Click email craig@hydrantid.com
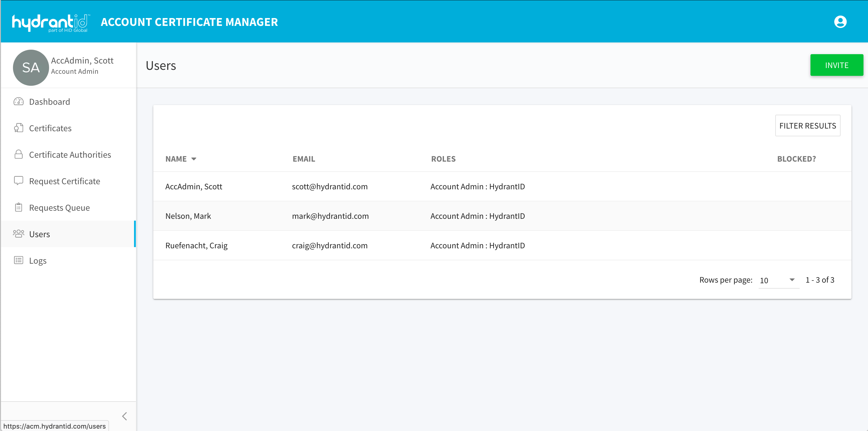The height and width of the screenshot is (431, 868). tap(329, 246)
